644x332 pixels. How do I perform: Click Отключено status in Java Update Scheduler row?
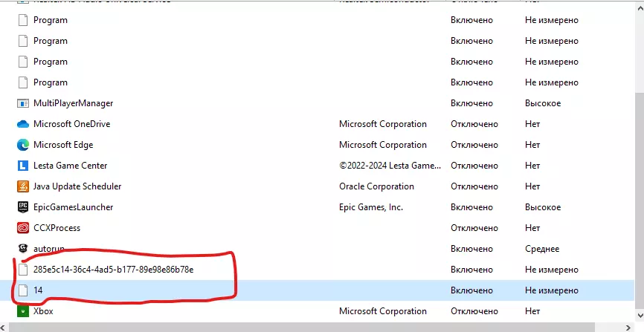coord(474,186)
